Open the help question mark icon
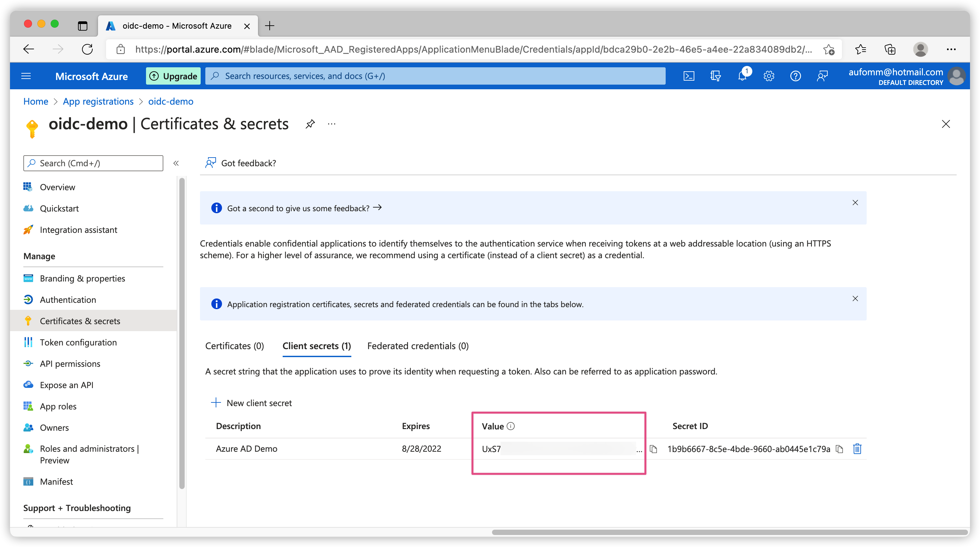980x547 pixels. [795, 76]
